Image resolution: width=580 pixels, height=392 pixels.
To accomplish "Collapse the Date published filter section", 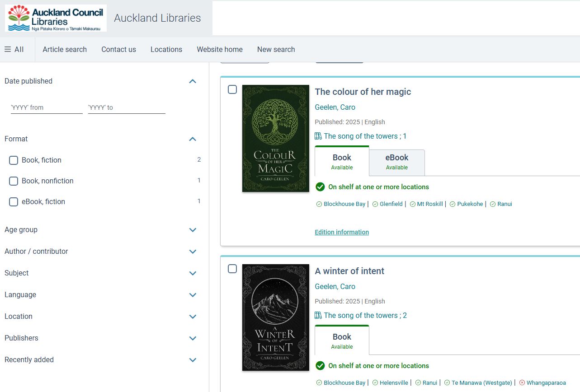I will click(193, 81).
